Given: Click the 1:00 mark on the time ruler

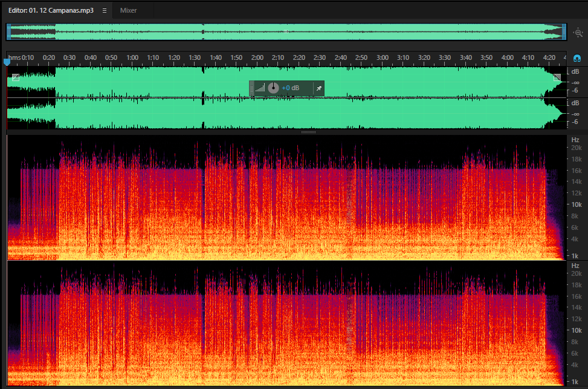Looking at the screenshot, I should (x=132, y=58).
